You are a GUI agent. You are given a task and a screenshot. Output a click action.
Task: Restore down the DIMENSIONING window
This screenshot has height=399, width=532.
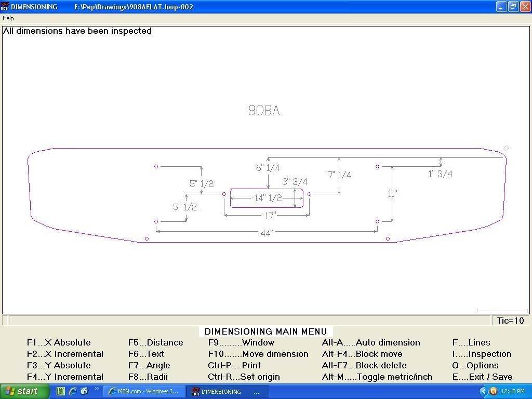click(x=513, y=6)
